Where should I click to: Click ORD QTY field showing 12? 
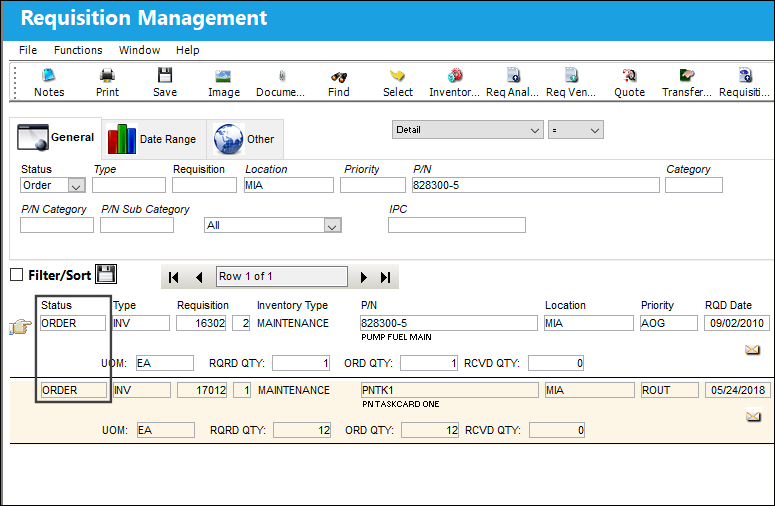point(430,430)
